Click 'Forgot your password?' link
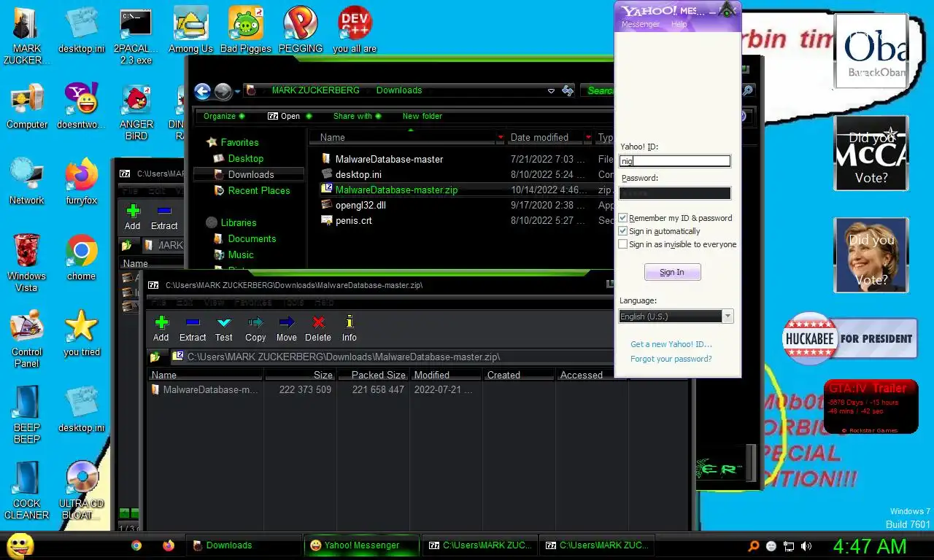This screenshot has height=560, width=934. click(671, 359)
